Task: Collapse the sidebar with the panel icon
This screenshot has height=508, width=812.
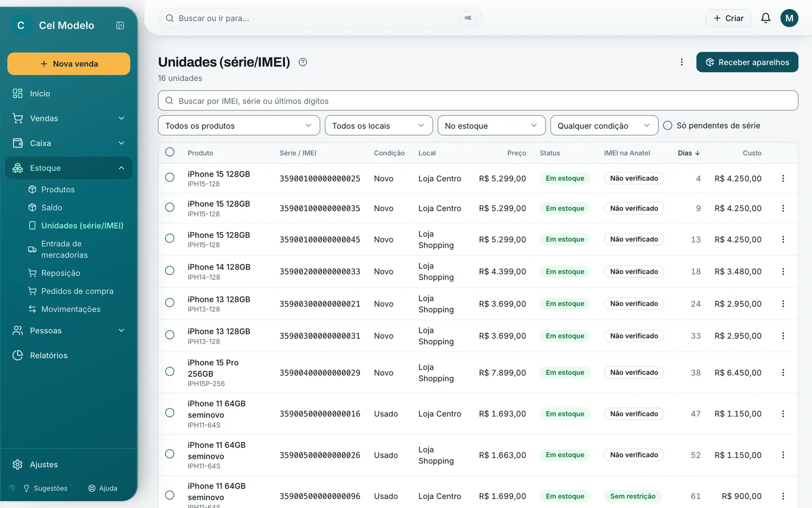Action: 120,25
